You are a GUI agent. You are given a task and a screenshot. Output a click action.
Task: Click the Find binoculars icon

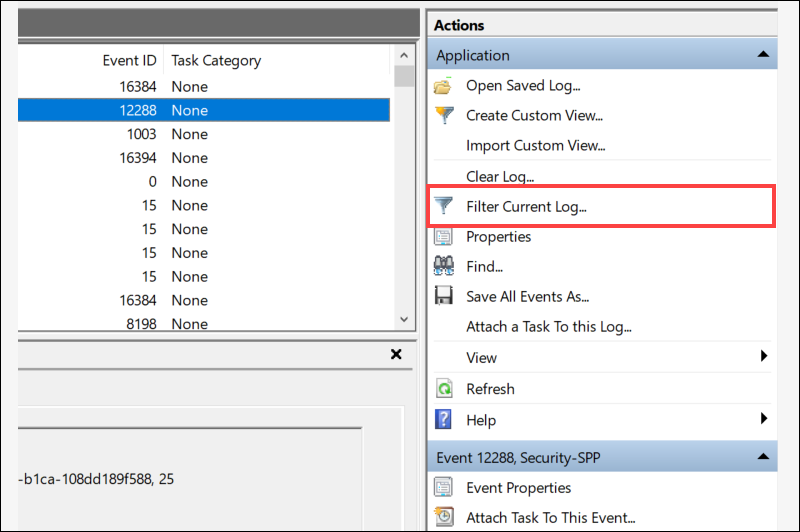[443, 266]
